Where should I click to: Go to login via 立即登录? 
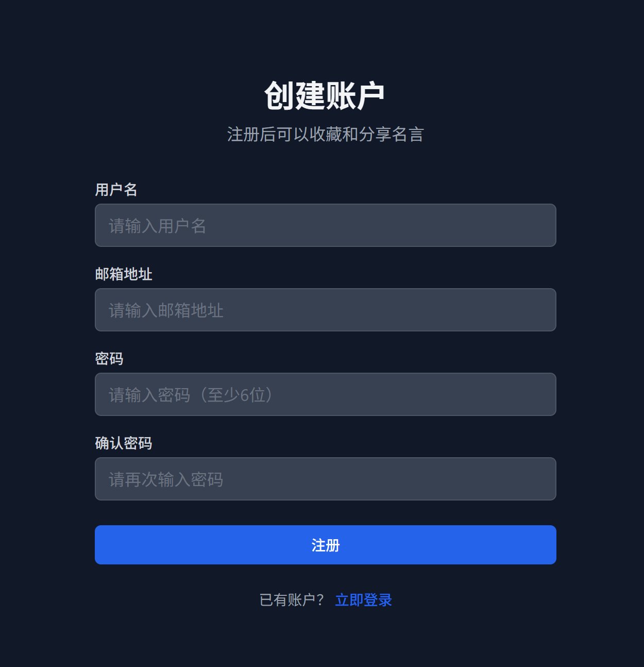tap(363, 600)
